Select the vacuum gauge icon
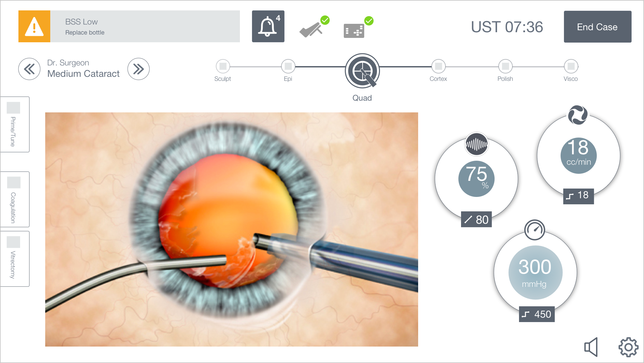Screen dimensions: 644x363 click(x=534, y=230)
